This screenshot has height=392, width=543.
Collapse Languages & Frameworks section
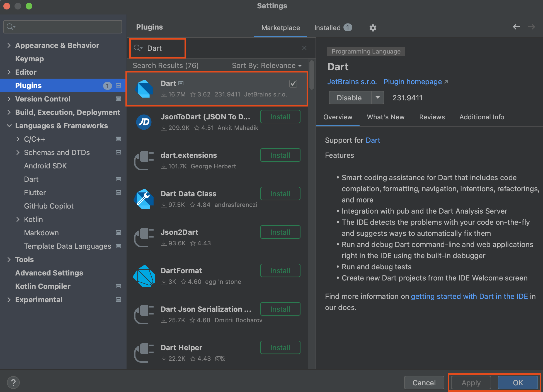coord(9,126)
